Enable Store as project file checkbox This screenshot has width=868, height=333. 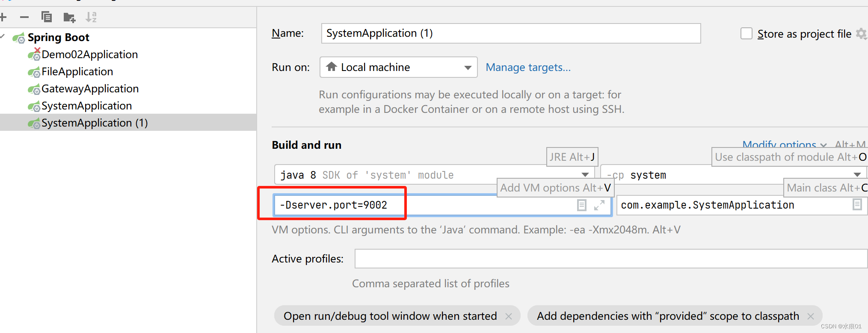click(x=747, y=33)
